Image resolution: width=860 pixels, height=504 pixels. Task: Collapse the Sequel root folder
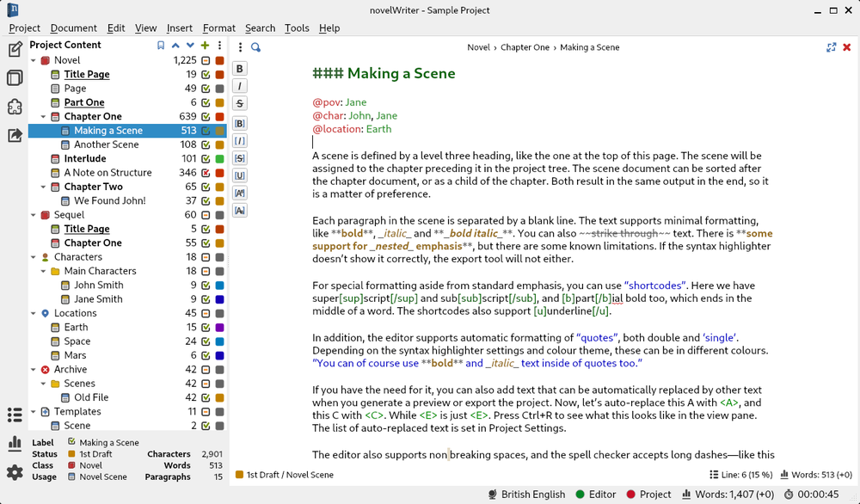pos(34,215)
